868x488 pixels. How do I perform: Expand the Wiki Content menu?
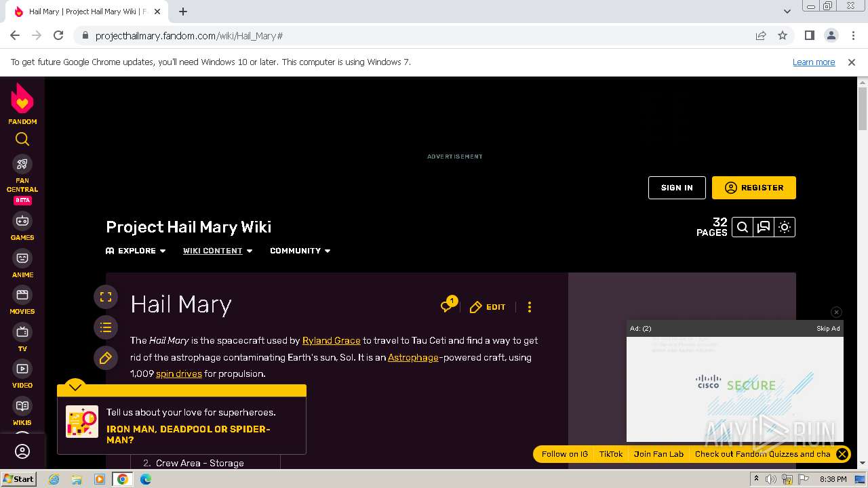click(x=218, y=251)
